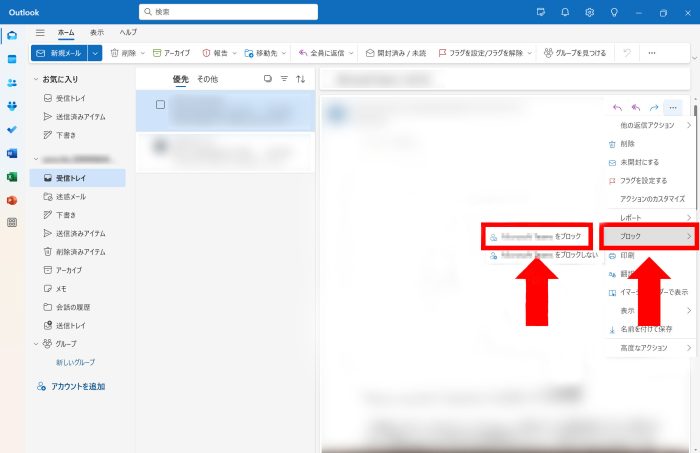The height and width of the screenshot is (453, 700).
Task: Click the reply arrow in message header
Action: point(617,107)
